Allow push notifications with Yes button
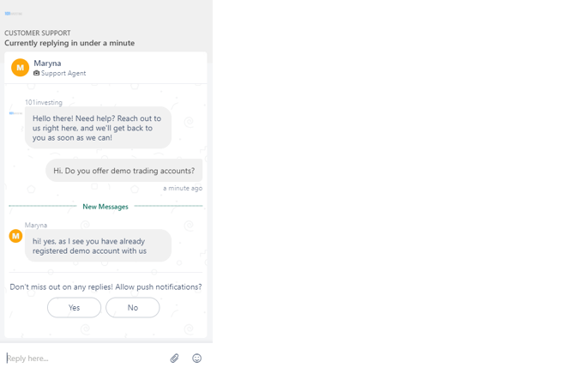Viewport: 566px width, 392px height. click(74, 308)
